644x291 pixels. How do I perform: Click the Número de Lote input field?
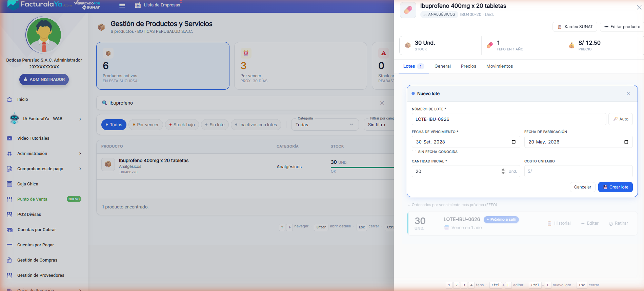tap(509, 119)
